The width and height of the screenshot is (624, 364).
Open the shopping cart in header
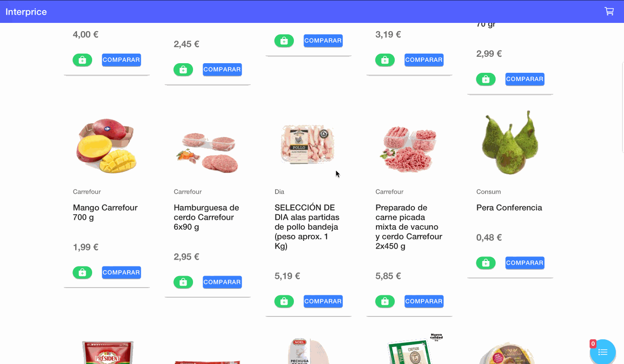click(x=609, y=11)
